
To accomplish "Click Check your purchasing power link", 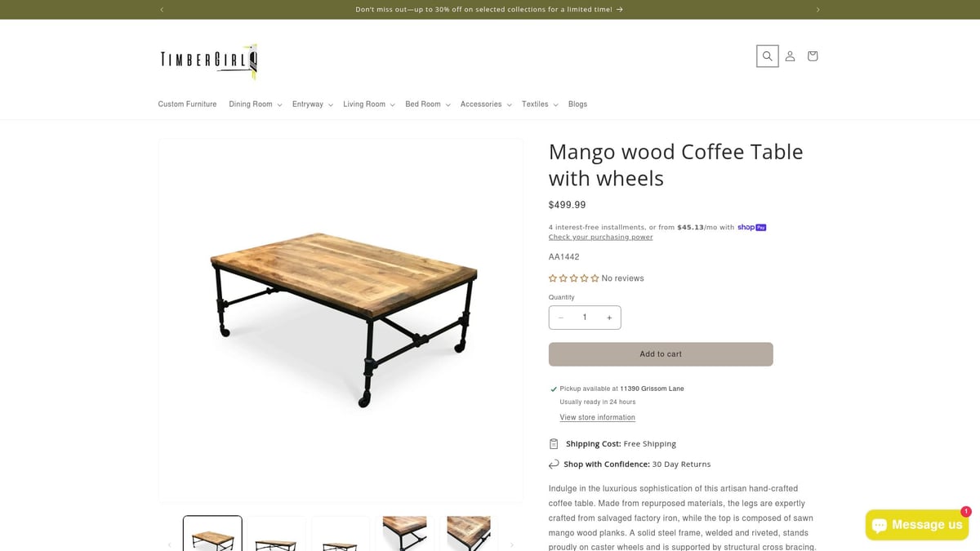I will tap(600, 237).
